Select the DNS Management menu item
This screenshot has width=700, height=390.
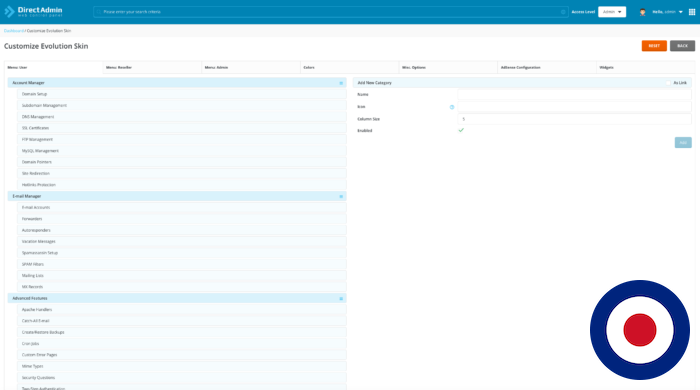tap(182, 117)
